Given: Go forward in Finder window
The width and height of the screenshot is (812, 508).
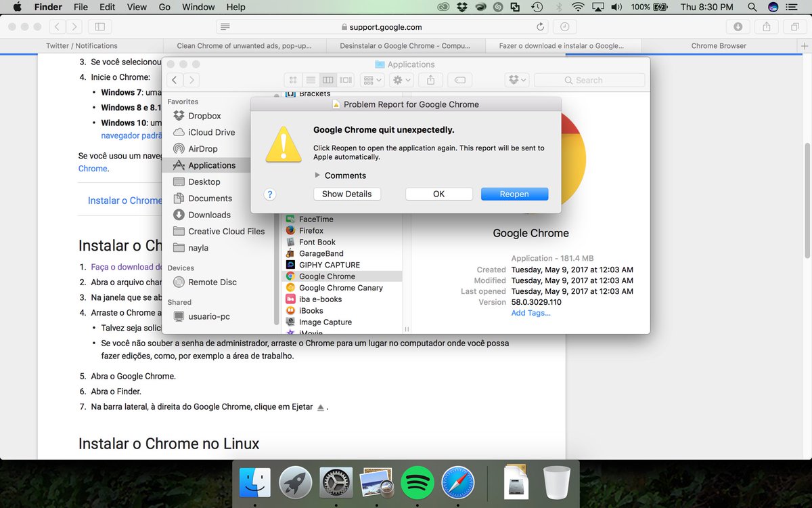Looking at the screenshot, I should (x=191, y=80).
